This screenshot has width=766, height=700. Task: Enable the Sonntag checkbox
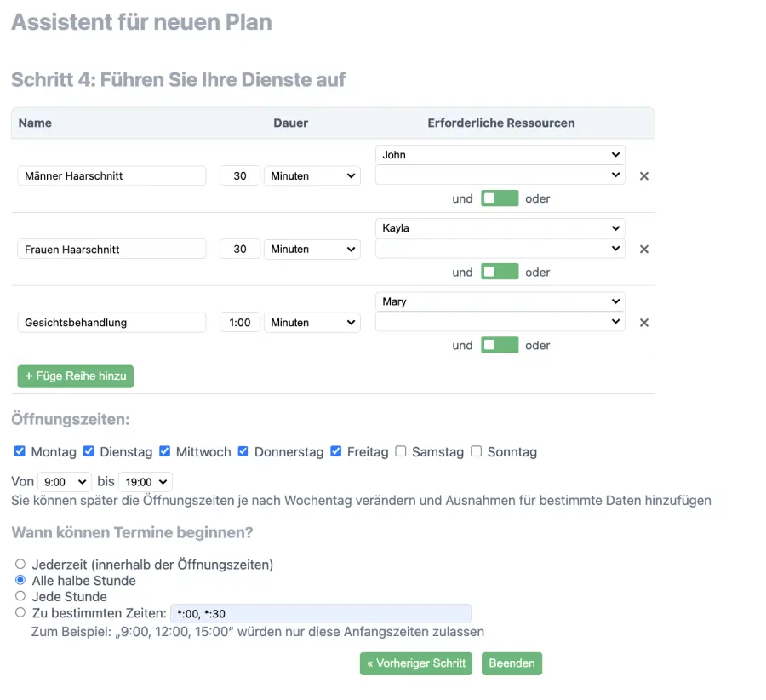click(476, 451)
